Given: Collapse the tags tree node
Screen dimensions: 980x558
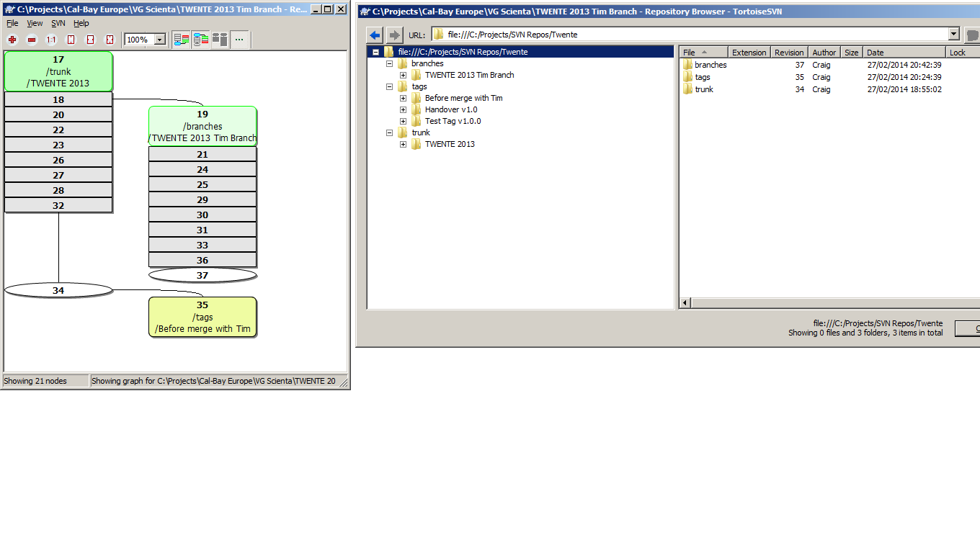Looking at the screenshot, I should (x=390, y=86).
